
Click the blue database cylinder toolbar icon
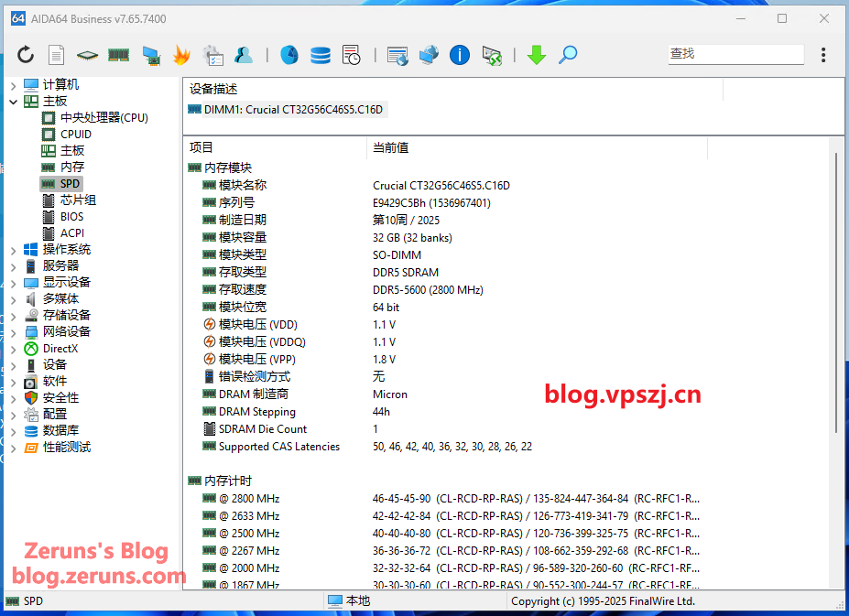click(x=320, y=55)
